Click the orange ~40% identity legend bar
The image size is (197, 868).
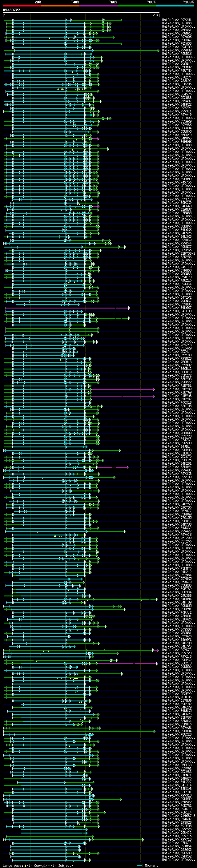(x=60, y=6)
